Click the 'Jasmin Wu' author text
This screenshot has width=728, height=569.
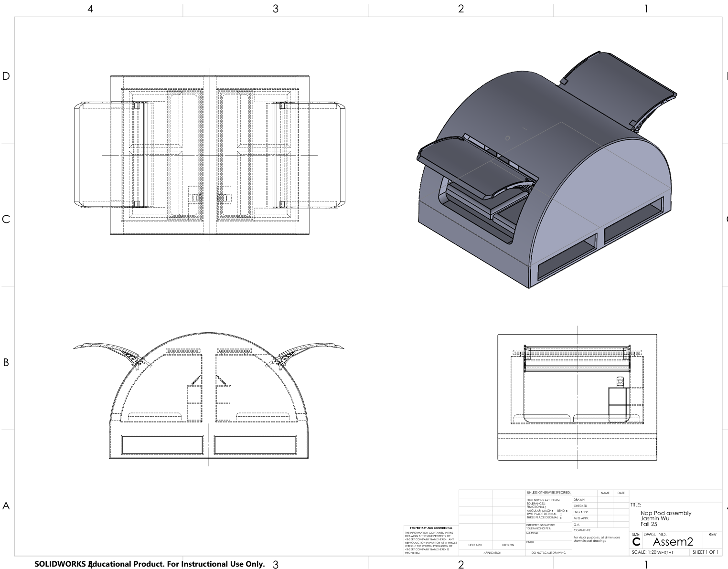pyautogui.click(x=655, y=518)
